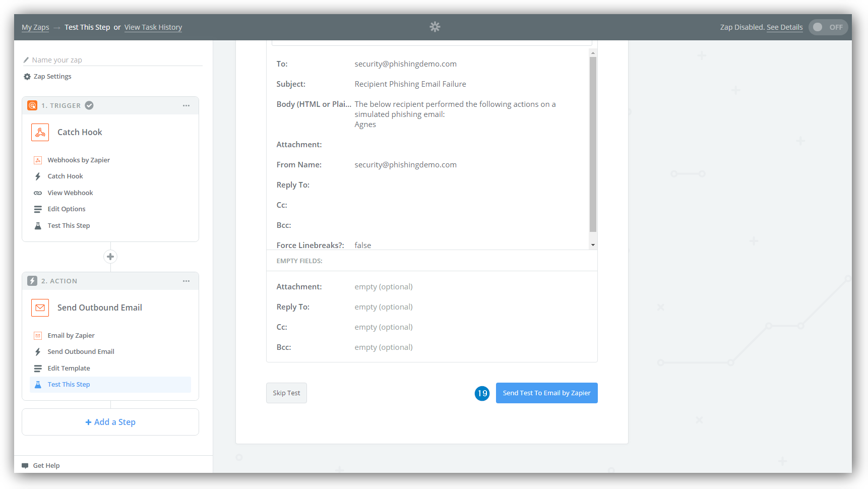Click the Catch Hook webhook app icon

click(40, 132)
